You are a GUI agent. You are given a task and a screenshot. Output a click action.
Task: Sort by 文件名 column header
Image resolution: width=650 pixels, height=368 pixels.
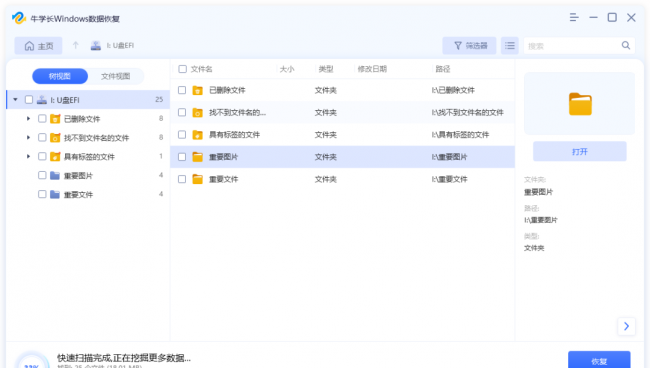(x=201, y=69)
